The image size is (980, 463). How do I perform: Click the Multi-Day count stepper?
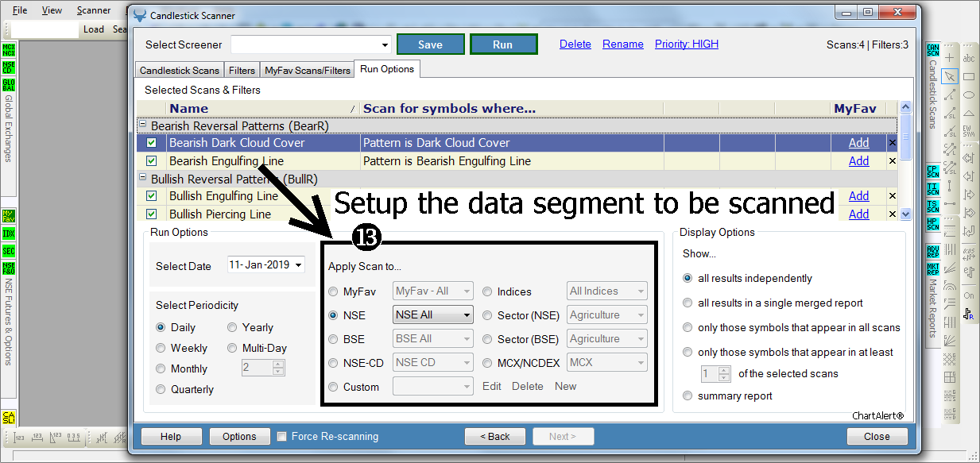pos(279,368)
